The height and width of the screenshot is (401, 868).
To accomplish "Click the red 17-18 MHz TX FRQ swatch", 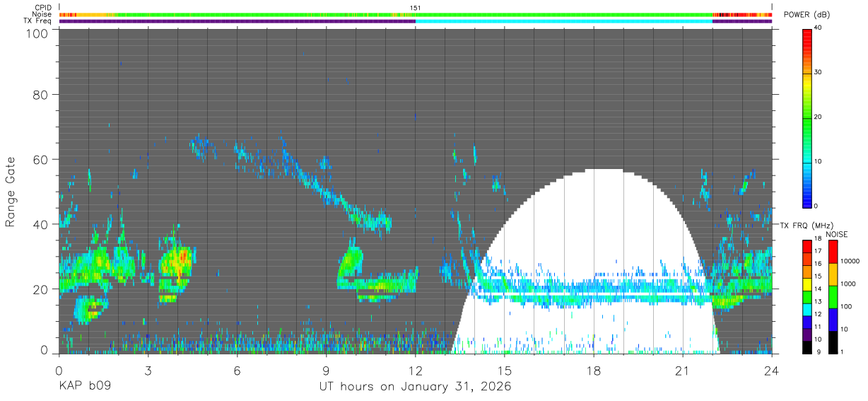I will (x=807, y=247).
